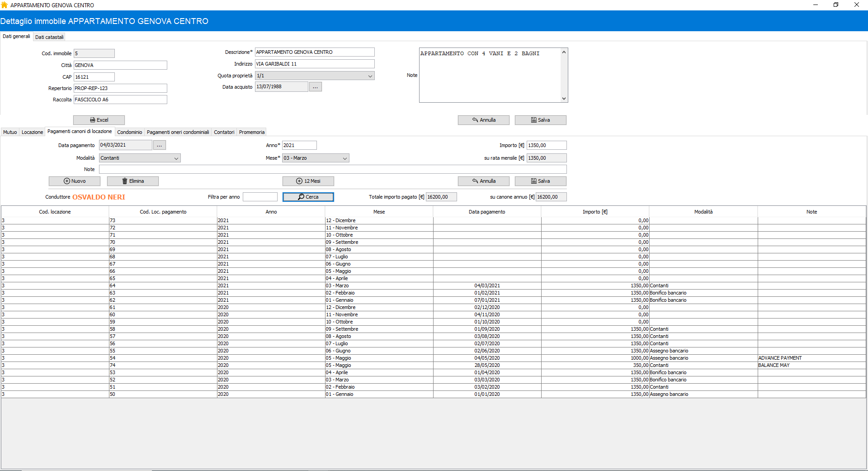Undo property changes with the upper Annulla button

coord(484,120)
